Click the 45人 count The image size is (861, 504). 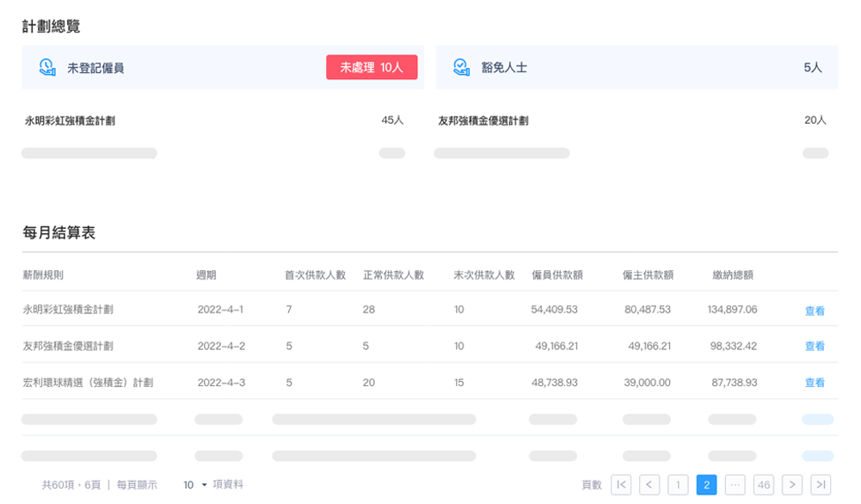[x=392, y=120]
